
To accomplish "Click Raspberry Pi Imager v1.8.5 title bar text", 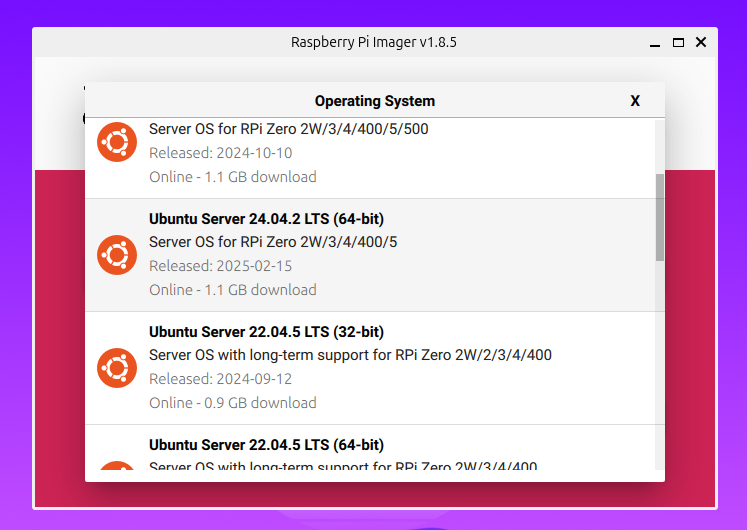I will [374, 42].
